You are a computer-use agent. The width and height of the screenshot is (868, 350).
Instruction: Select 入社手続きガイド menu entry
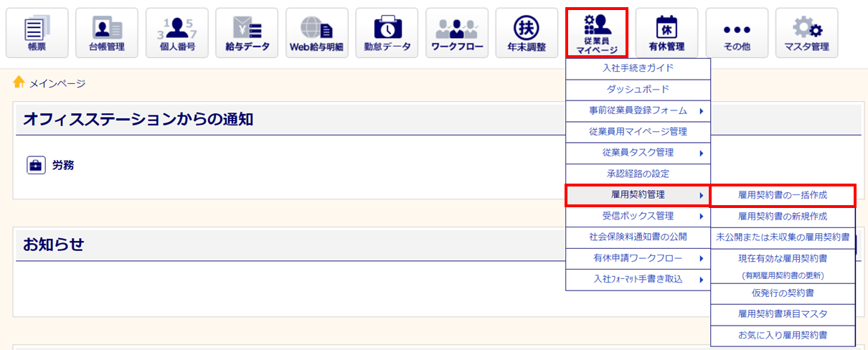pos(638,69)
